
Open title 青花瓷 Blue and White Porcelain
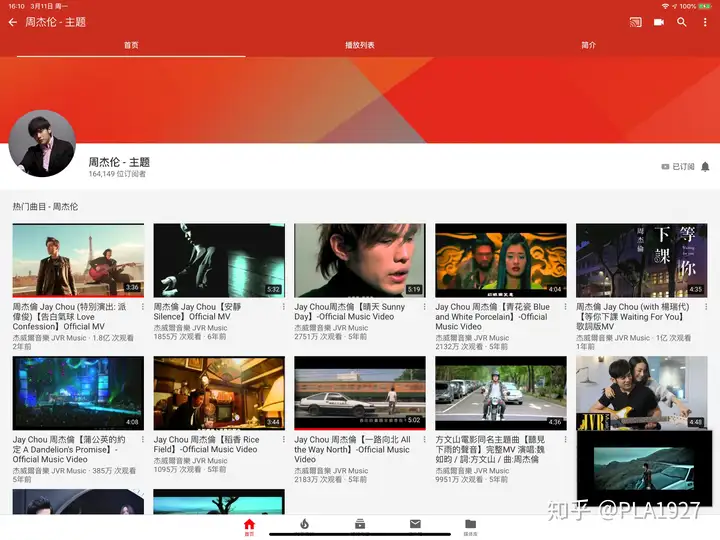pyautogui.click(x=493, y=316)
